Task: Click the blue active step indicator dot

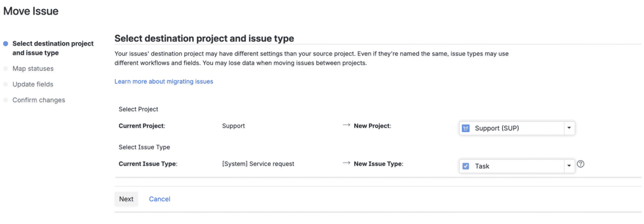Action: click(6, 44)
